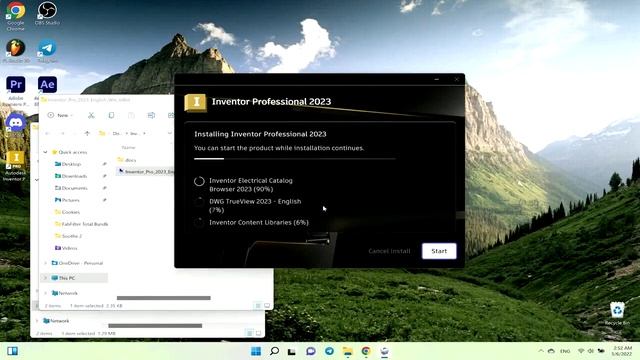Click the volume icon in system tray
The image size is (640, 360).
pos(590,351)
